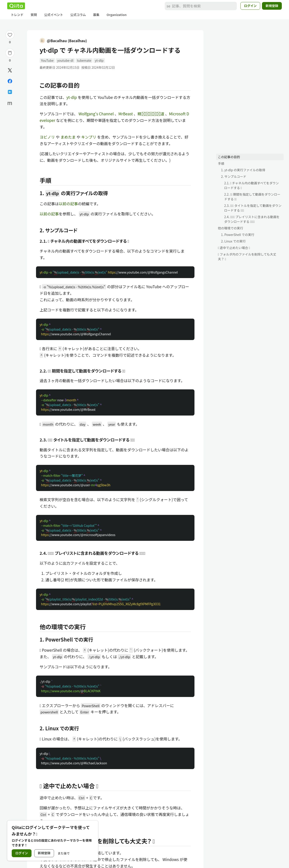Open the MrBeast channel link

(126, 114)
